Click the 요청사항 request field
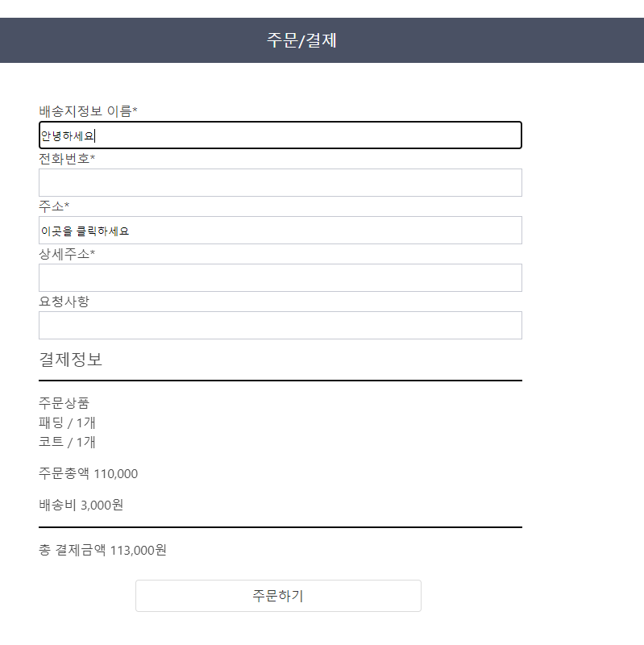Viewport: 644px width, 645px height. point(279,325)
